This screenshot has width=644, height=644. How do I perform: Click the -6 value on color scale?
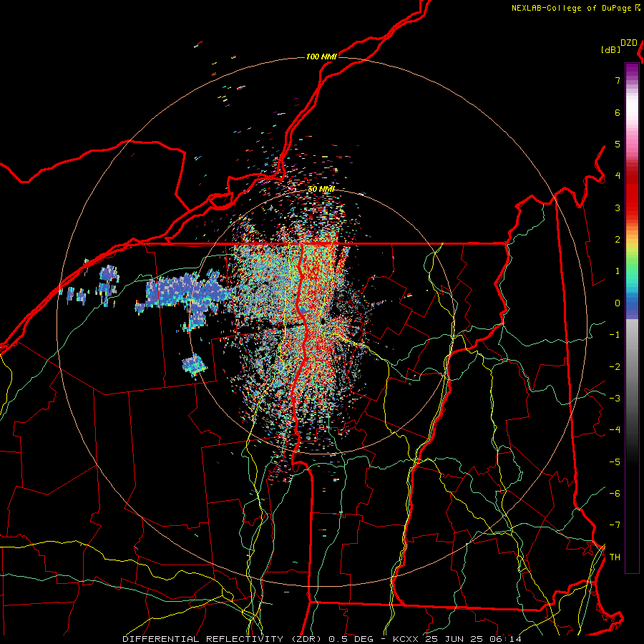click(615, 494)
